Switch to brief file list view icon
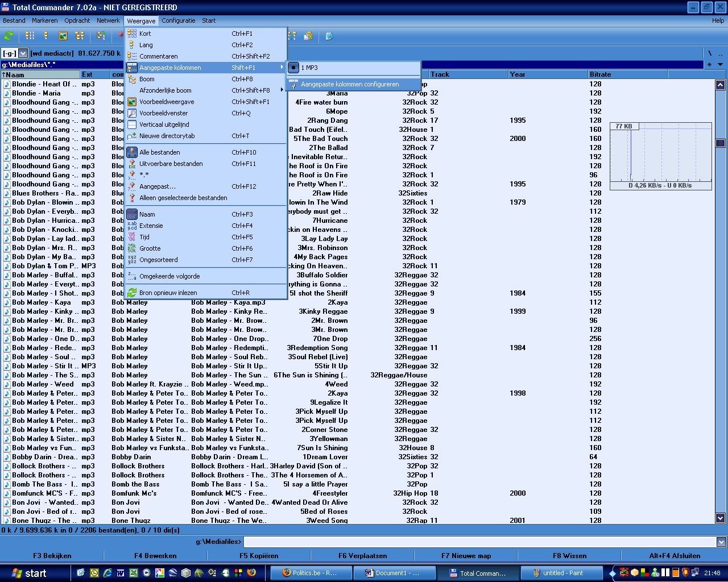728x582 pixels. 30,36
